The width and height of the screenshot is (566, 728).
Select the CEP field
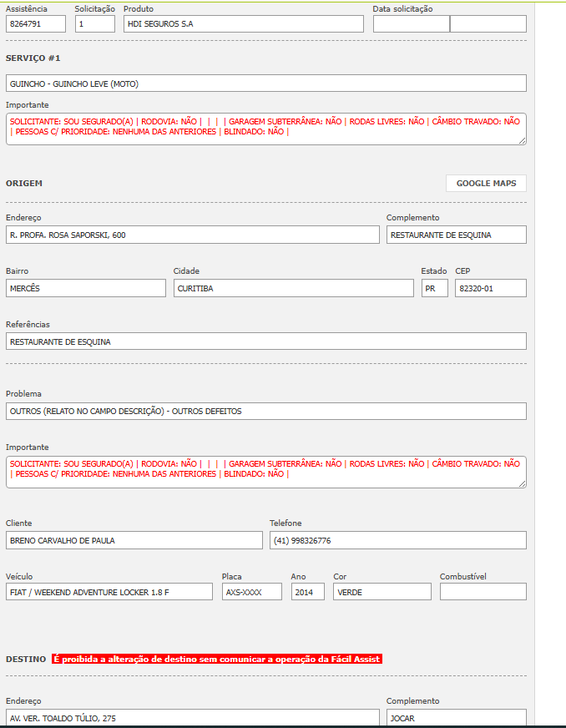pyautogui.click(x=490, y=288)
